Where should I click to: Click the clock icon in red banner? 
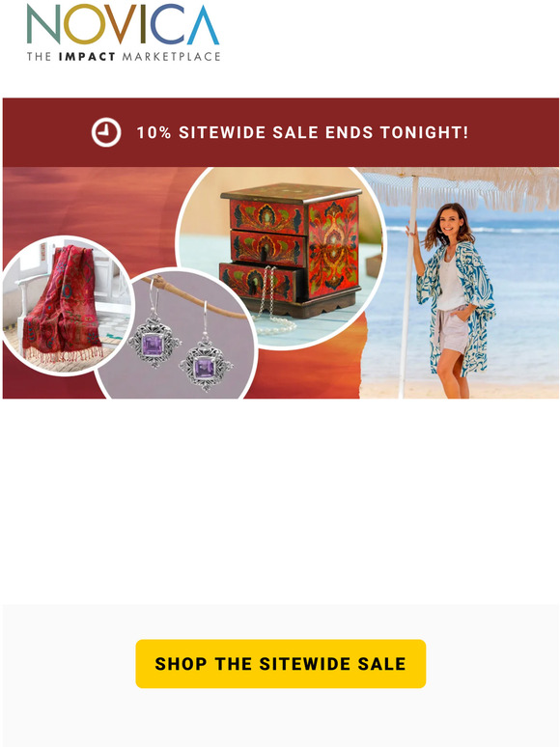click(106, 132)
